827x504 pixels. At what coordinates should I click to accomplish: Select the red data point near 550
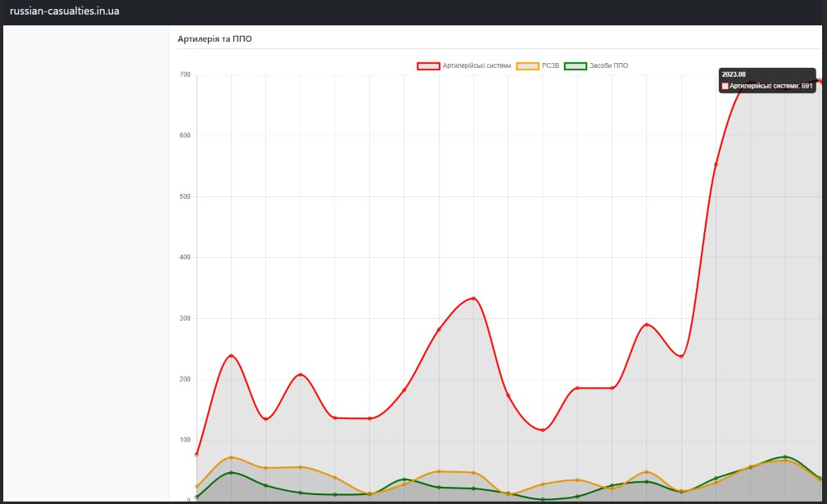tap(716, 164)
